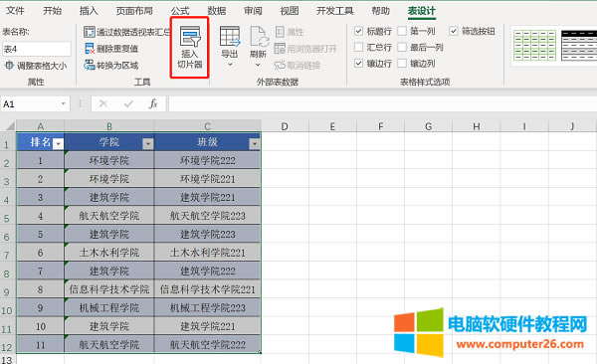Open the 学院 column filter dropdown

tap(147, 143)
